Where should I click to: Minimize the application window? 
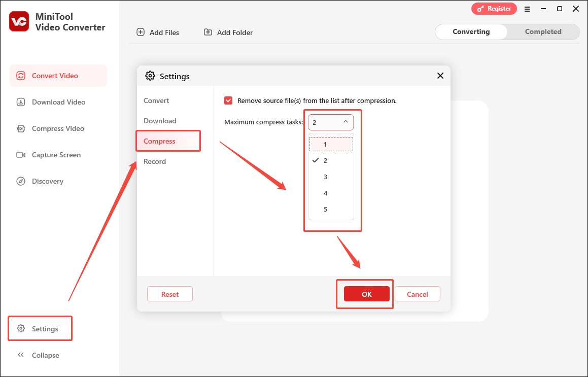543,9
